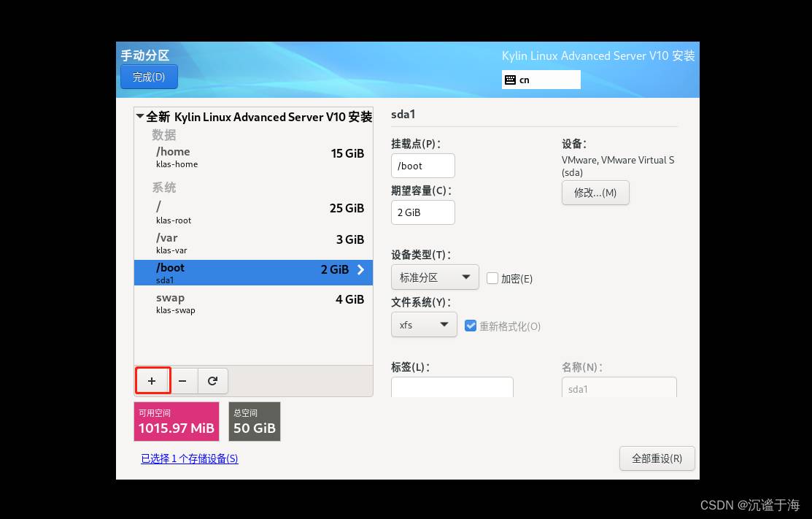The image size is (812, 519).
Task: Open the device type 标准分区 dropdown
Action: [x=435, y=277]
